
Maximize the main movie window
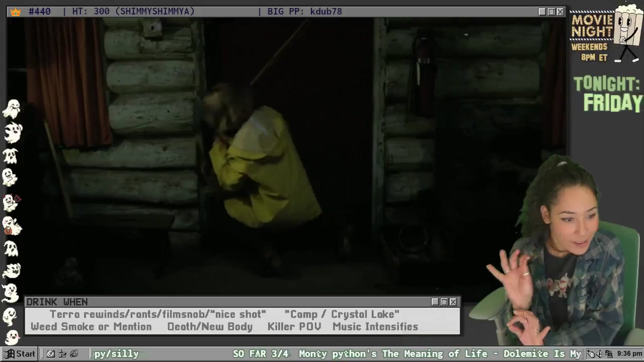(551, 12)
